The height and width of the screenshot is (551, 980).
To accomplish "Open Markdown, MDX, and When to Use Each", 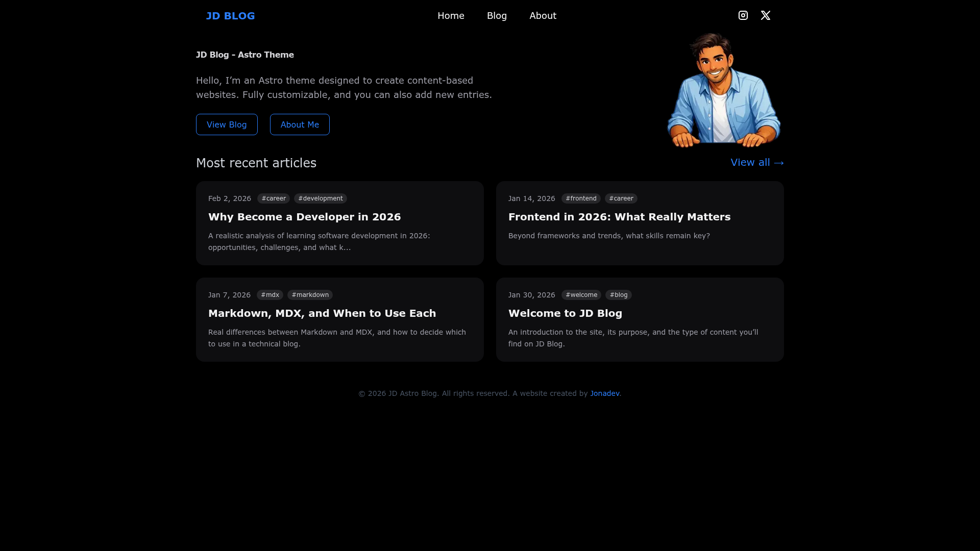I will click(322, 313).
